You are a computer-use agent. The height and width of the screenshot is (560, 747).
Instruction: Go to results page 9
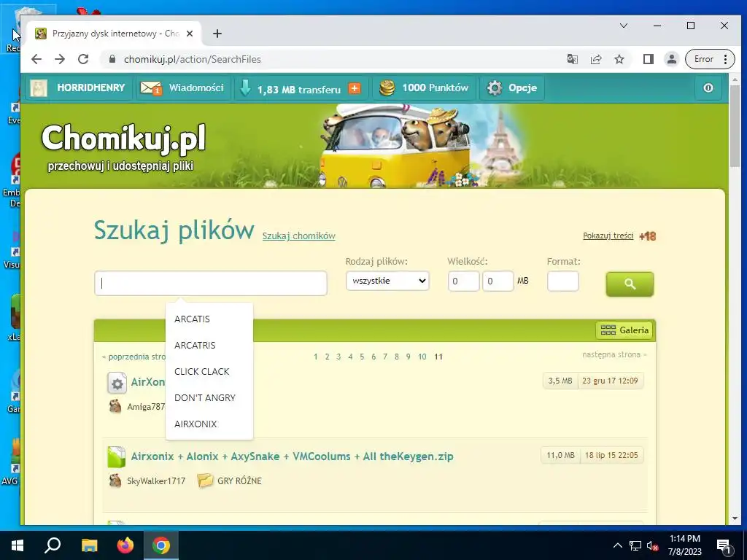pos(409,357)
